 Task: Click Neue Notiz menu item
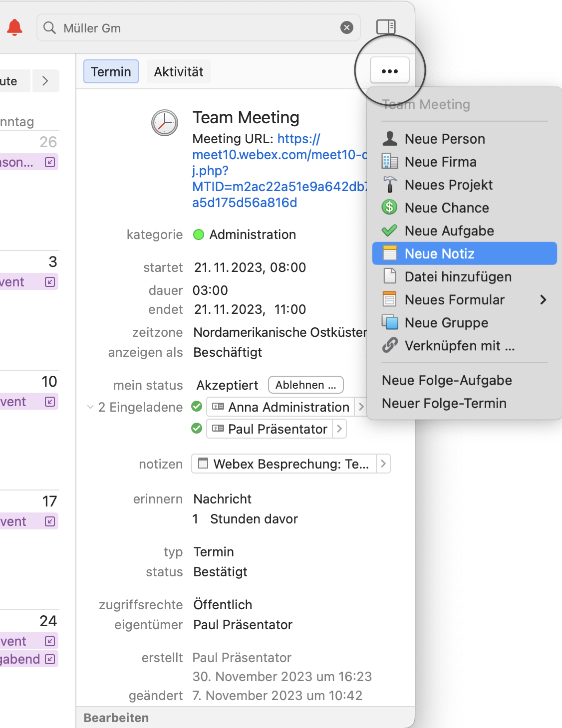pos(439,253)
